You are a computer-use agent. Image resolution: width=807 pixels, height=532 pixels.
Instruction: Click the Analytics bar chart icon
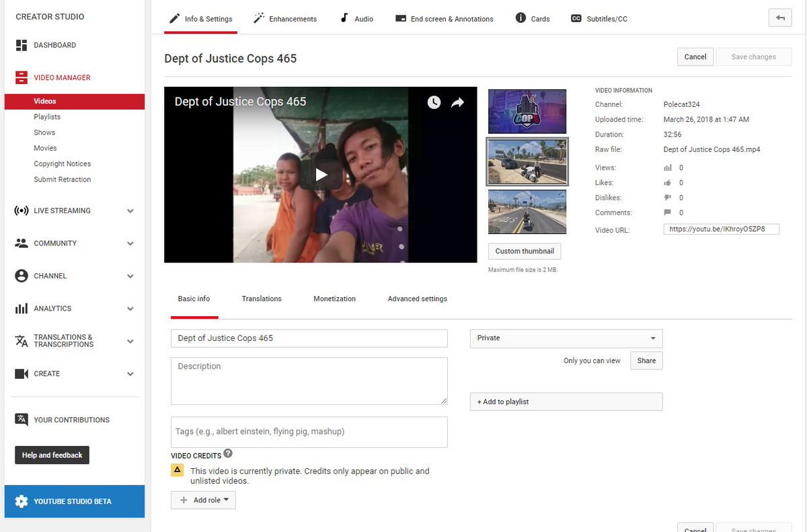tap(22, 309)
